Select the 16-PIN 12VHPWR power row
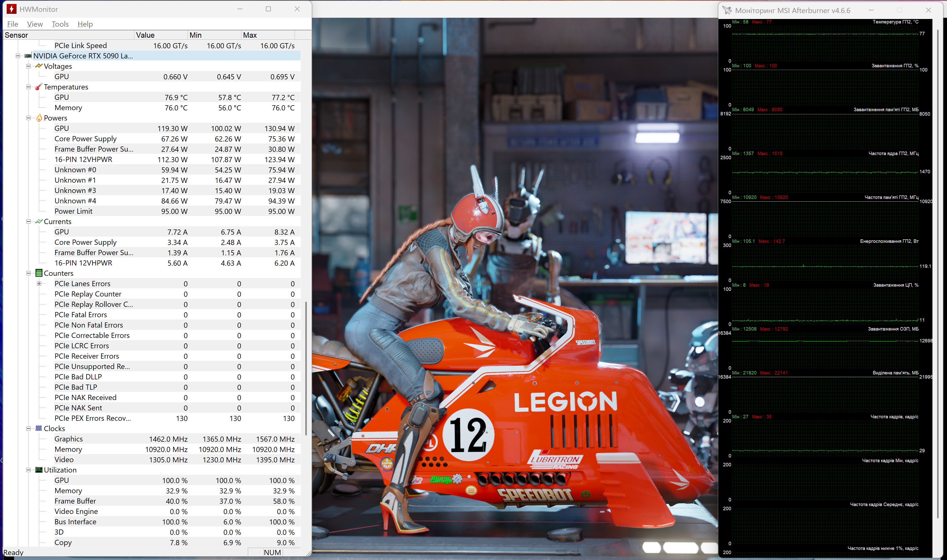 pyautogui.click(x=83, y=160)
